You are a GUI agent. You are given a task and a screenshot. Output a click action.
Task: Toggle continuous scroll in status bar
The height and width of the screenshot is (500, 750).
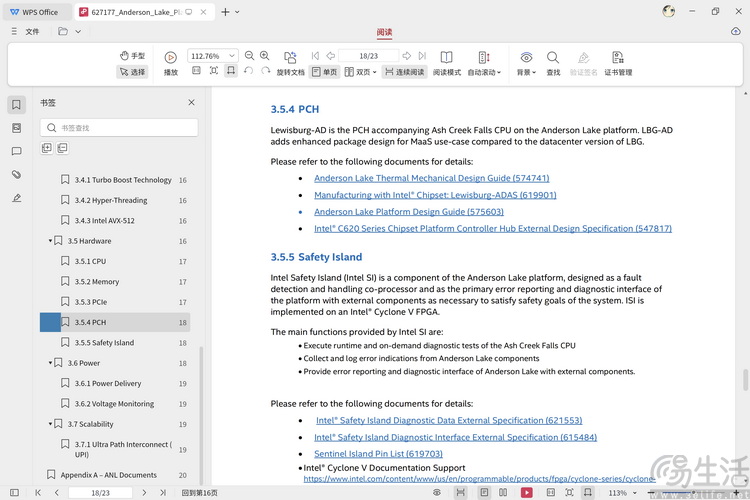coord(461,492)
